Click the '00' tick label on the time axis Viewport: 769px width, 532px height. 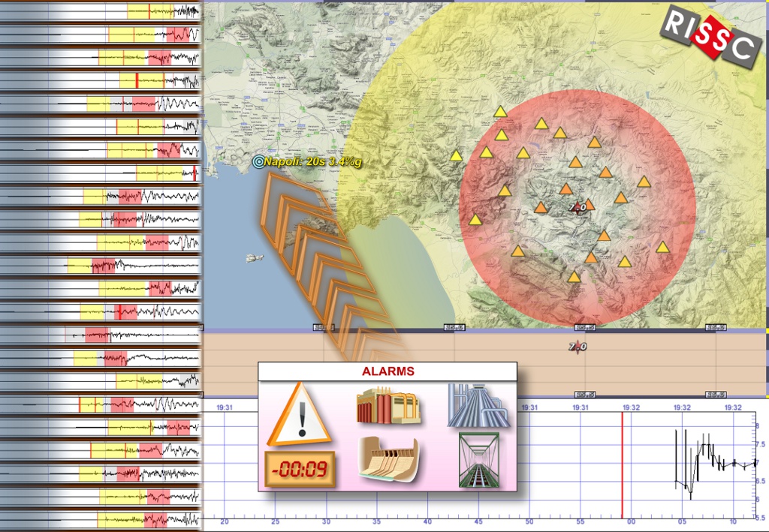(x=631, y=521)
